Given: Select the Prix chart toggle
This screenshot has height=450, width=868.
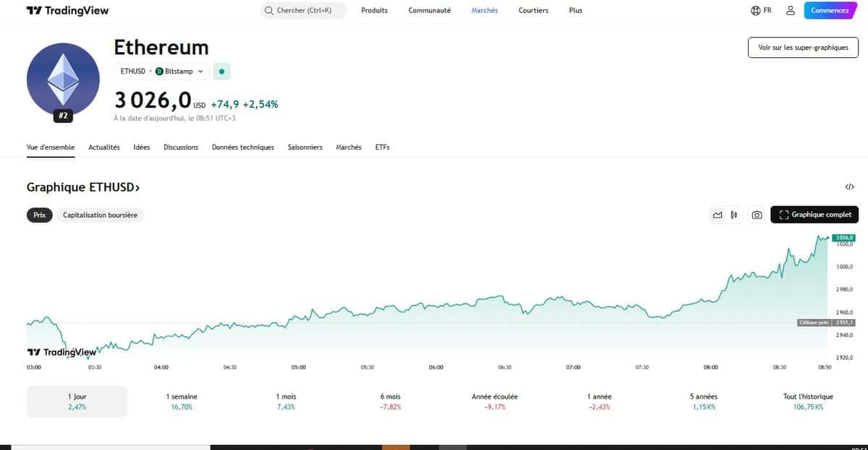Looking at the screenshot, I should point(40,215).
